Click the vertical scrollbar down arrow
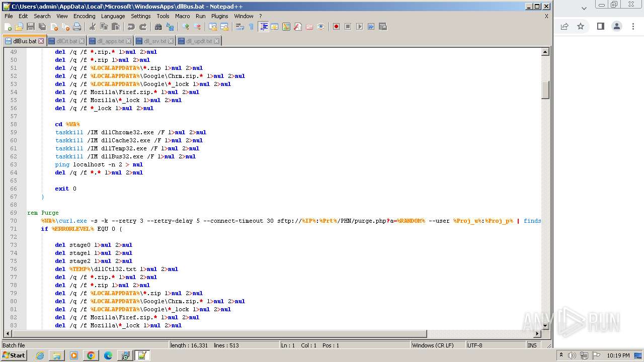Image resolution: width=644 pixels, height=362 pixels. click(545, 326)
